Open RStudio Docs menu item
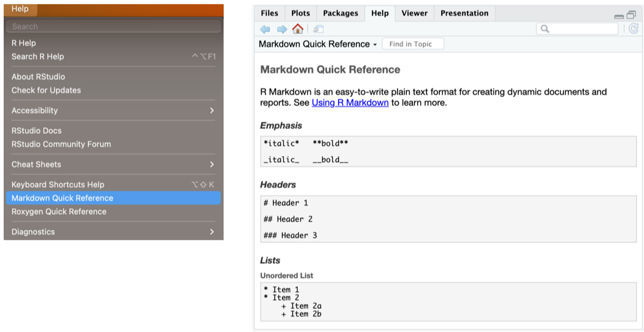 113,131
